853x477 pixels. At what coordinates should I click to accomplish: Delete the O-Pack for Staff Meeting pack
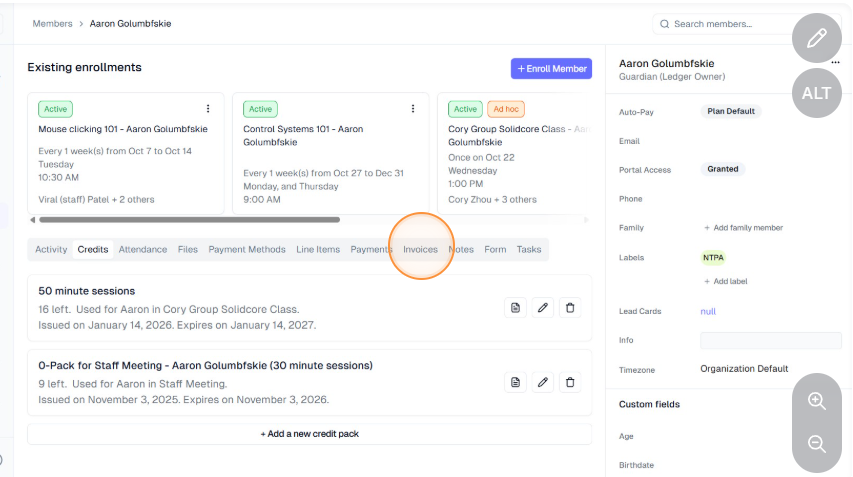pos(570,382)
